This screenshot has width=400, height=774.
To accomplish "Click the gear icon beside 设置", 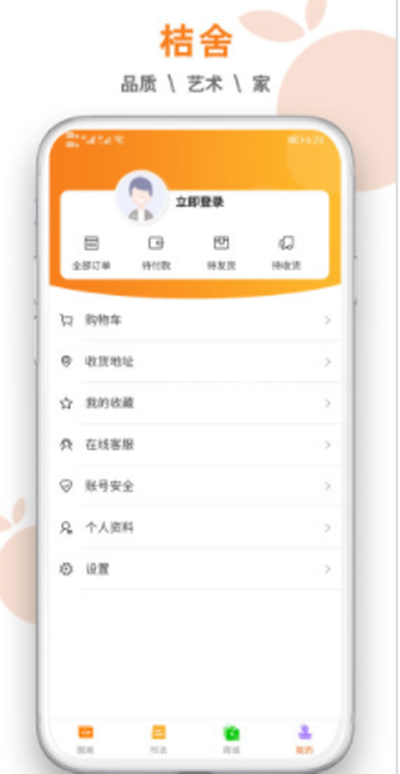I will point(66,569).
